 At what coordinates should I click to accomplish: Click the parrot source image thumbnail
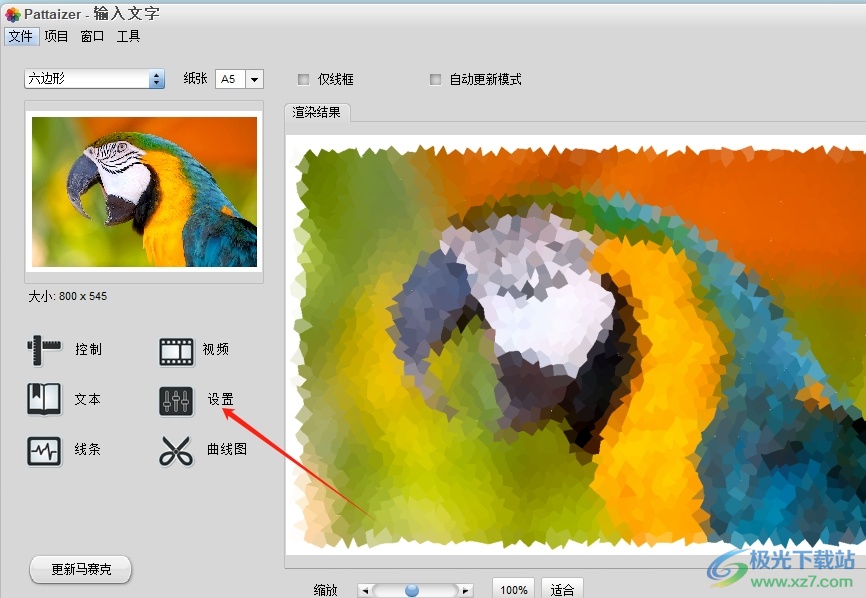pyautogui.click(x=144, y=192)
